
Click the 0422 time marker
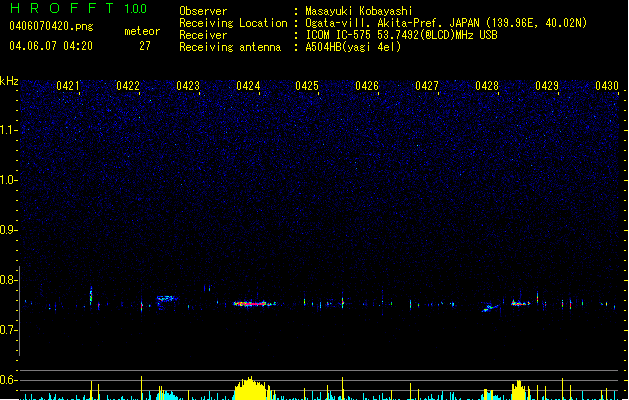coord(128,86)
